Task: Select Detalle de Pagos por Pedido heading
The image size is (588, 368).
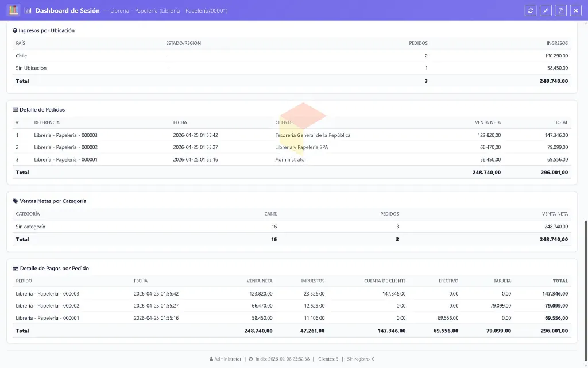Action: coord(55,268)
